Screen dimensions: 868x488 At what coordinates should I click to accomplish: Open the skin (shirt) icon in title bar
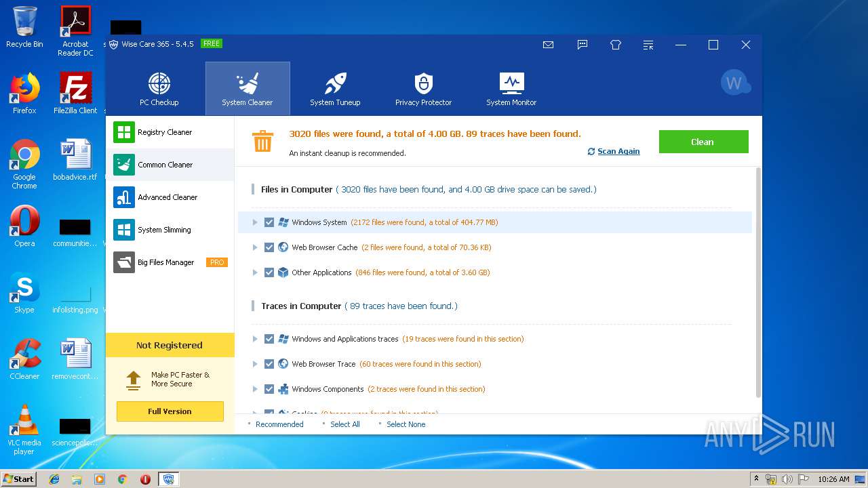(x=616, y=45)
